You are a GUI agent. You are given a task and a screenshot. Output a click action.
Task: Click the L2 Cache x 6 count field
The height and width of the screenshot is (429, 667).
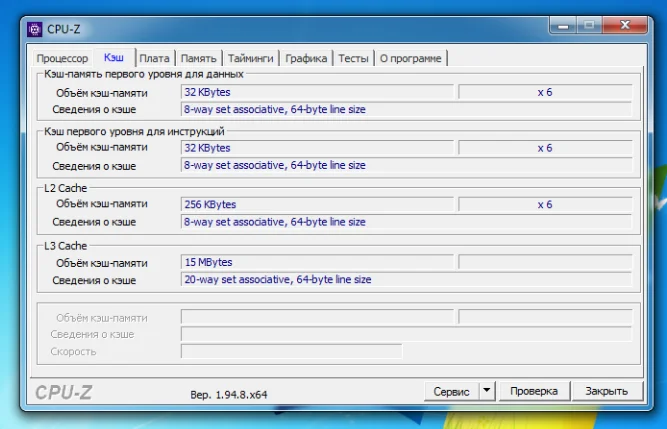pos(545,205)
